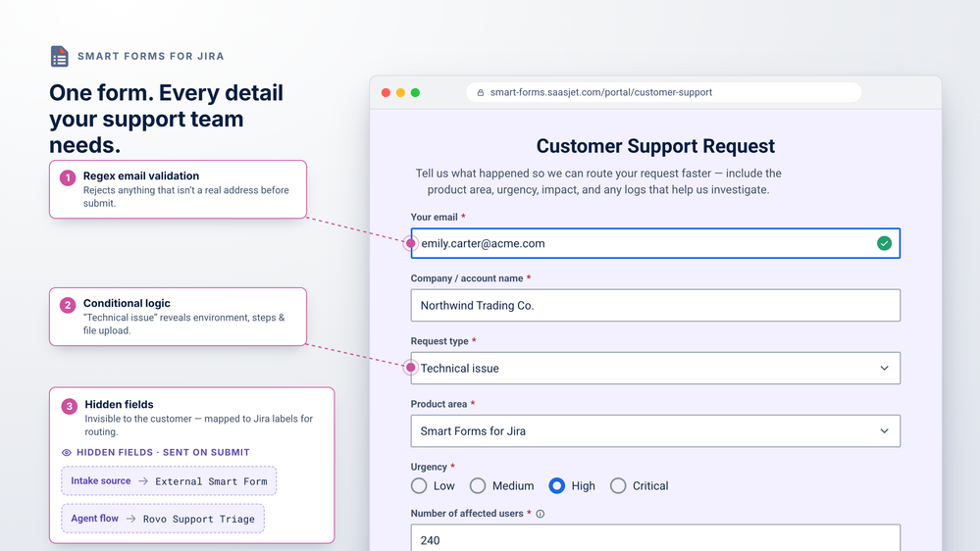Screen dimensions: 980x551
Task: Click the Request type field label
Action: point(439,341)
